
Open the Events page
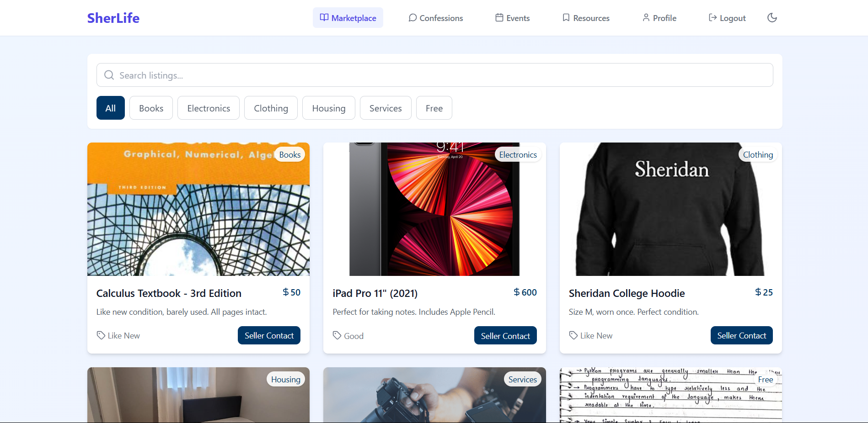tap(512, 18)
